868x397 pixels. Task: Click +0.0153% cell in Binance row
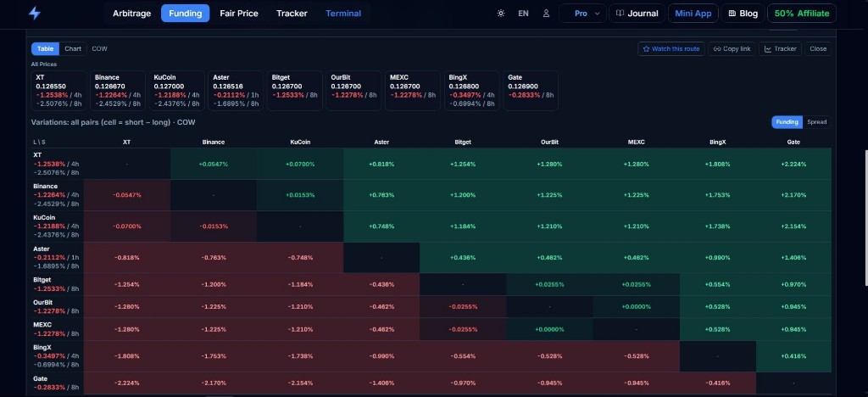[300, 195]
